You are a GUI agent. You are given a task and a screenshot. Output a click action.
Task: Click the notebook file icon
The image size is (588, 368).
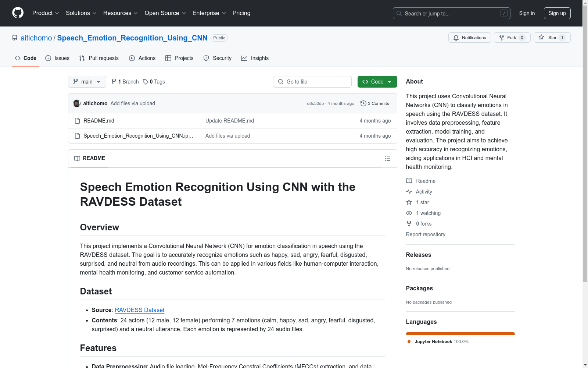pos(77,136)
